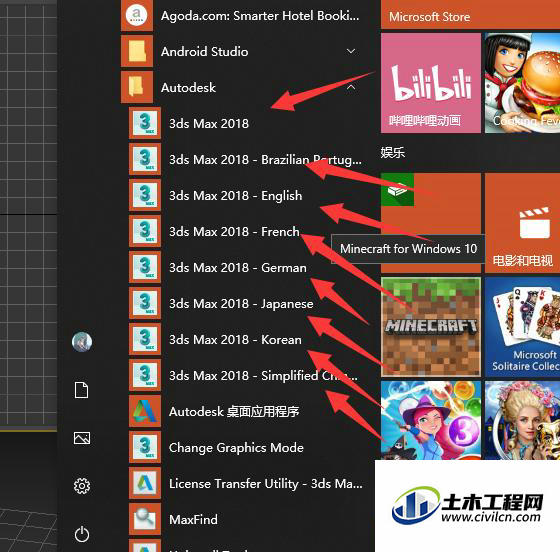Collapse the Autodesk folder chevron
Viewport: 560px width, 552px height.
click(x=351, y=87)
